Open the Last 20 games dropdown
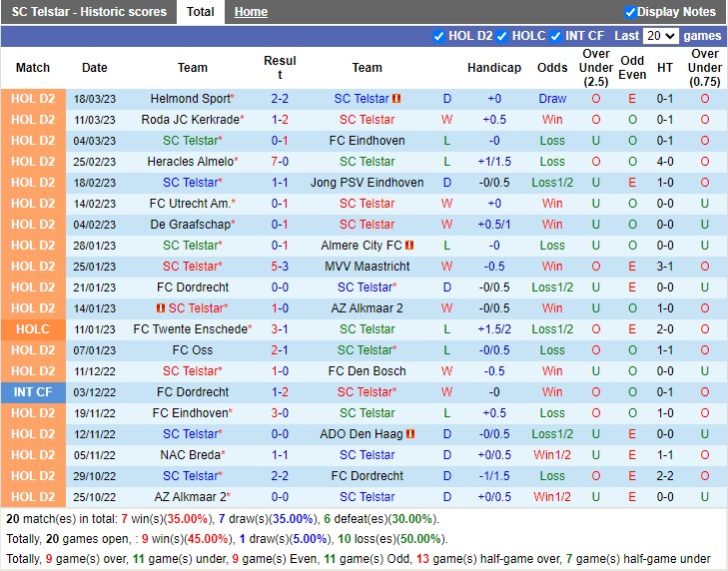Screen dimensions: 728x571 [x=660, y=36]
